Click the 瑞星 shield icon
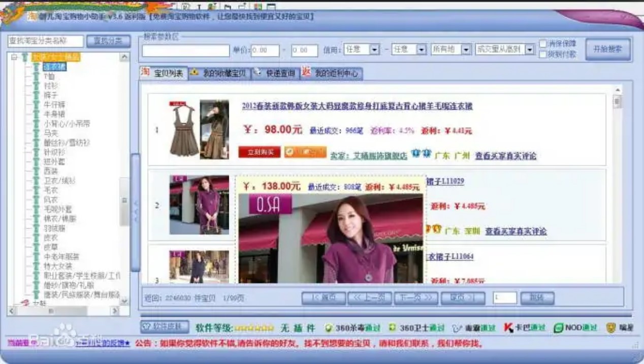The width and height of the screenshot is (644, 364). (611, 328)
